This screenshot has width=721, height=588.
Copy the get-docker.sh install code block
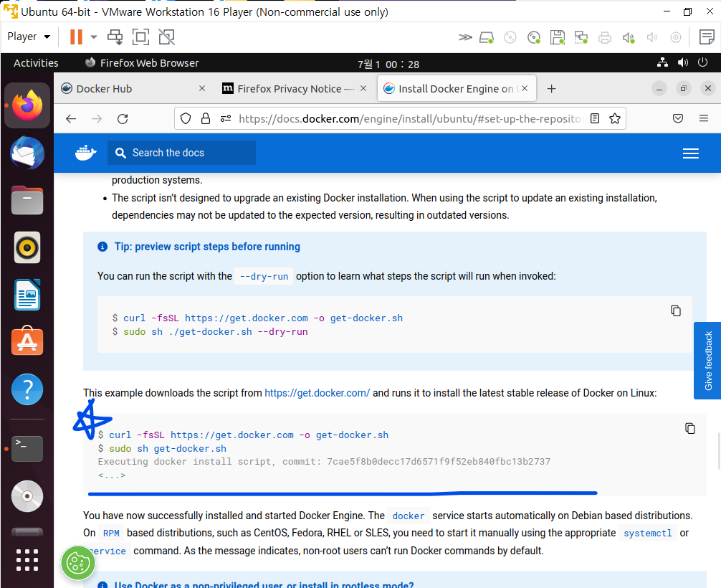tap(689, 428)
